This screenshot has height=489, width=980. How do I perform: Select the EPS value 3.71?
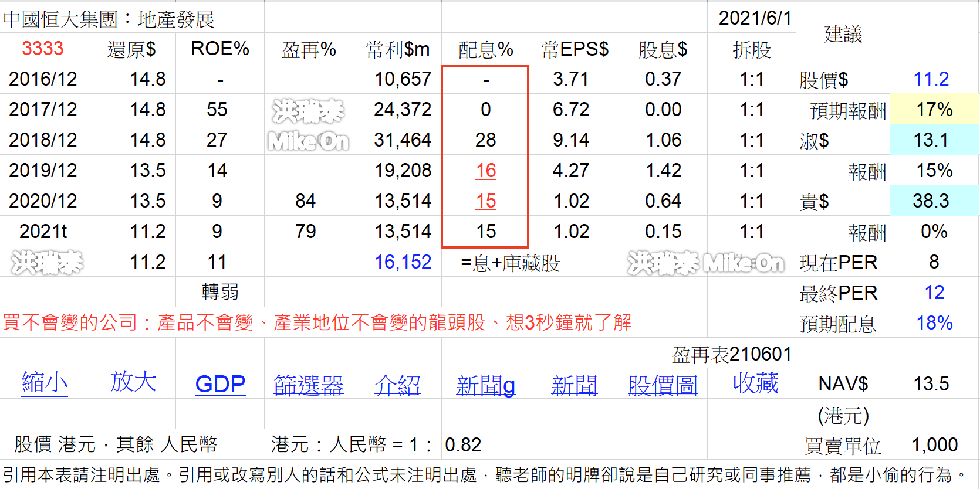click(x=571, y=79)
